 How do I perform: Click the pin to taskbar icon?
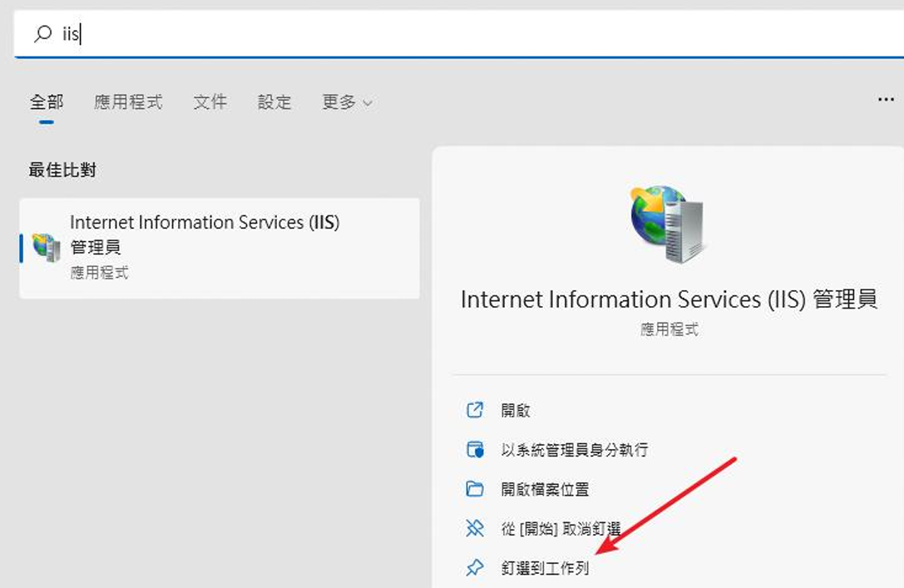pos(475,568)
